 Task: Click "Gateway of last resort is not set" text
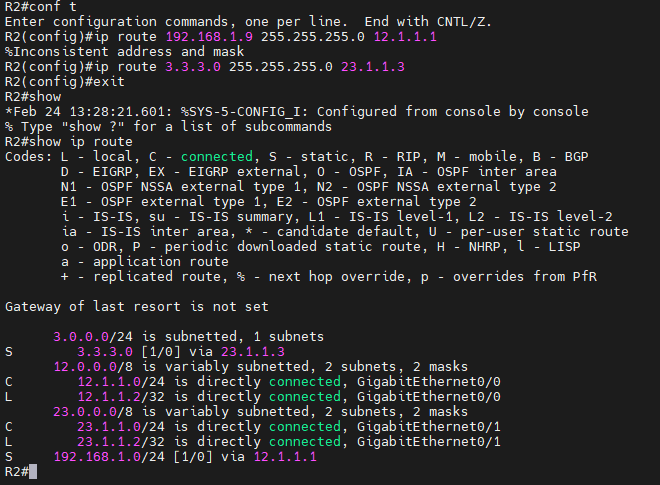click(x=136, y=305)
